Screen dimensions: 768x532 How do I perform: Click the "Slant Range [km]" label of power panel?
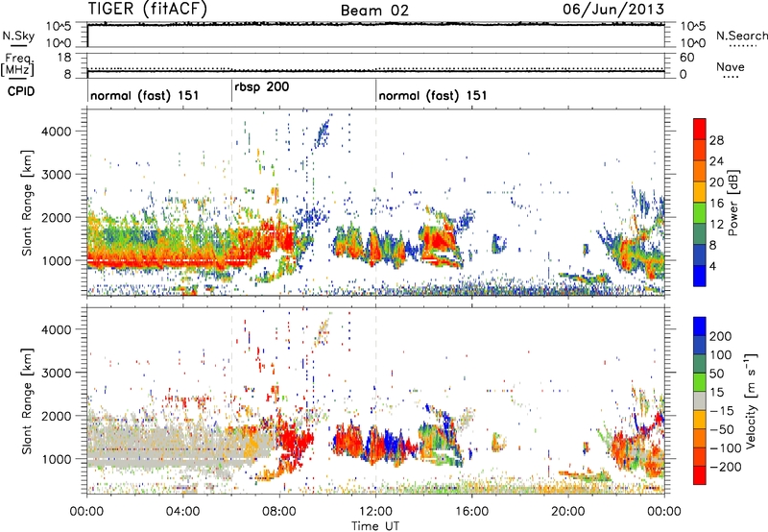point(27,203)
